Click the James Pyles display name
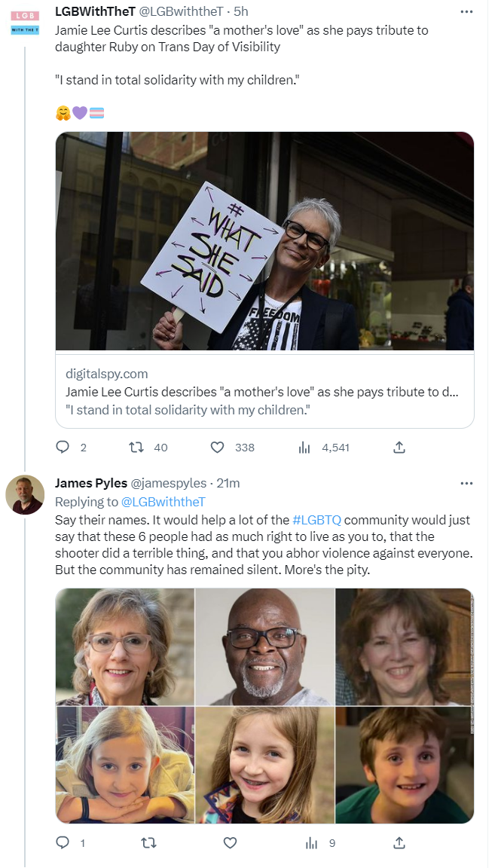The image size is (501, 868). 90,483
